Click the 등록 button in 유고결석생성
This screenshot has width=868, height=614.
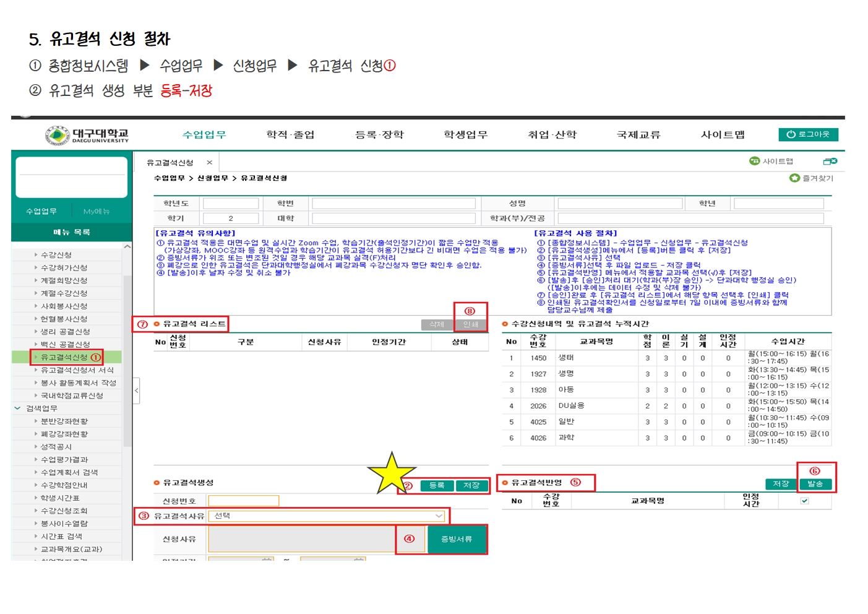437,485
